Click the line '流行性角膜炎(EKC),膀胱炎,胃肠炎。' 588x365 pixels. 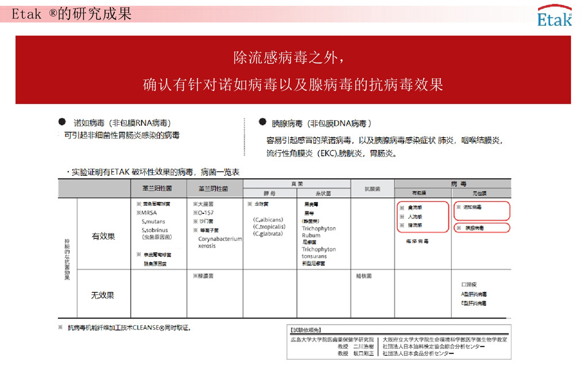click(x=331, y=153)
